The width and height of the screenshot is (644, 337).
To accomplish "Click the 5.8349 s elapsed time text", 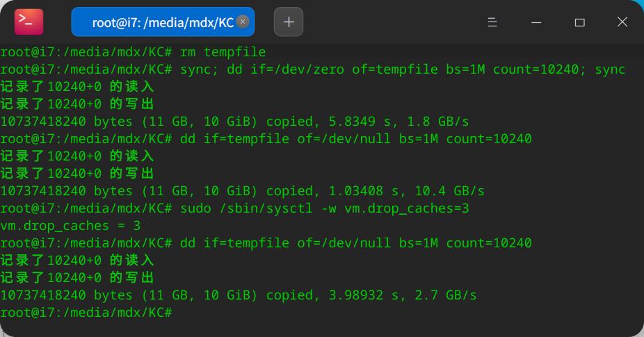I will coord(360,122).
